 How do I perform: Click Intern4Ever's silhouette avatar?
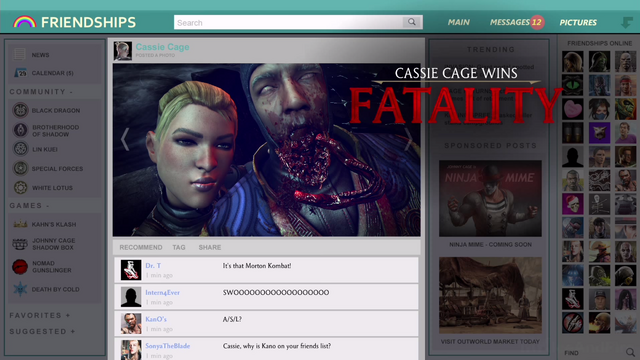coord(131,297)
